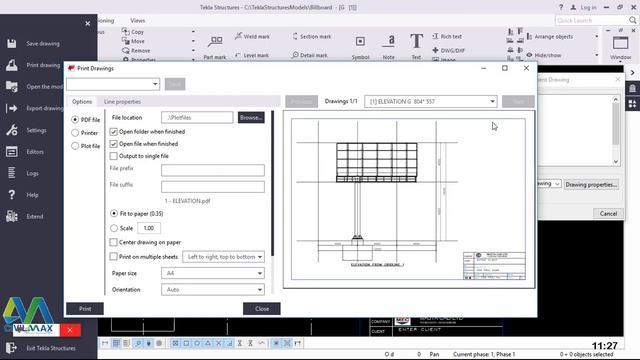Open the Left to right, top to bottom dropdown
The height and width of the screenshot is (360, 640).
coord(223,257)
